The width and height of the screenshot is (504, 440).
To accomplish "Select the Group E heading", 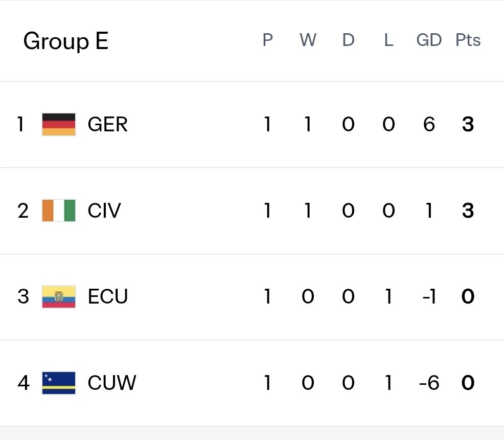I will (x=66, y=41).
